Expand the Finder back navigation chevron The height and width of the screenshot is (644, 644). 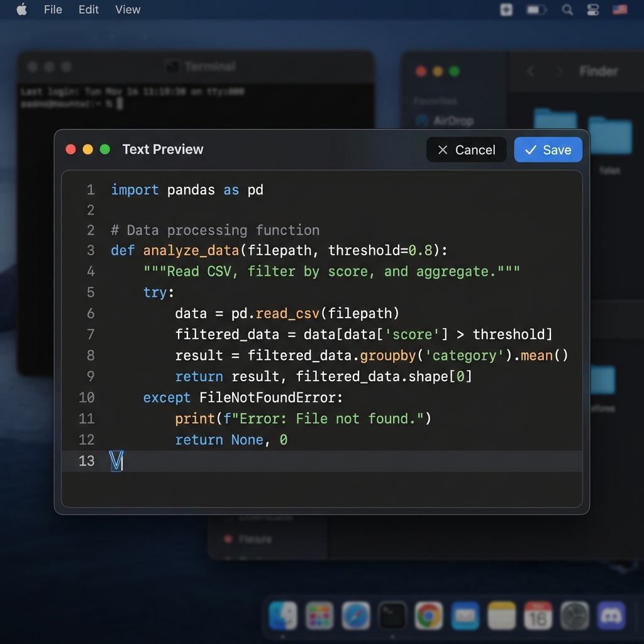[530, 71]
